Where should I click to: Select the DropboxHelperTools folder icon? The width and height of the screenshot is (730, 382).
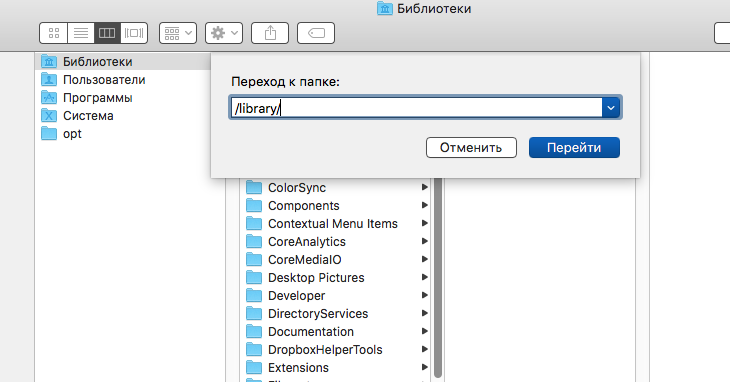pos(254,349)
